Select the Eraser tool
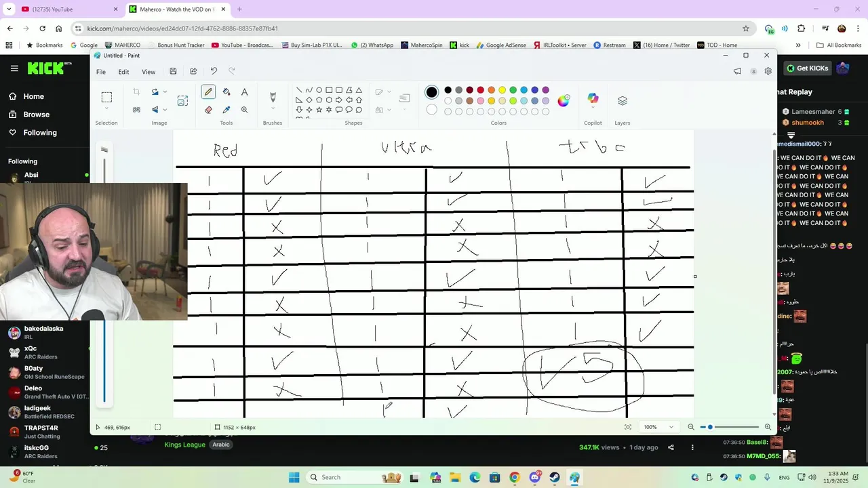 [208, 110]
